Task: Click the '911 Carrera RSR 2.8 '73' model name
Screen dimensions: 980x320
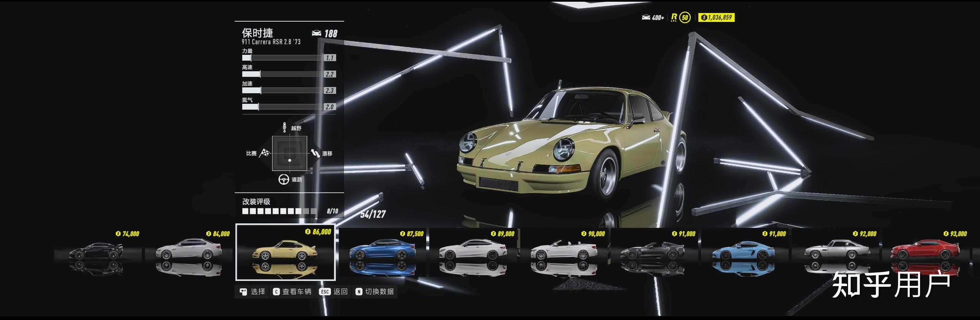Action: pos(271,42)
